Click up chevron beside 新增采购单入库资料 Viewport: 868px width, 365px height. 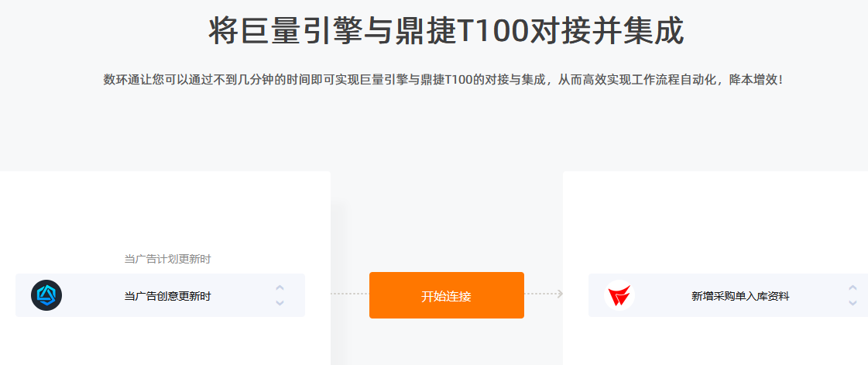coord(853,288)
